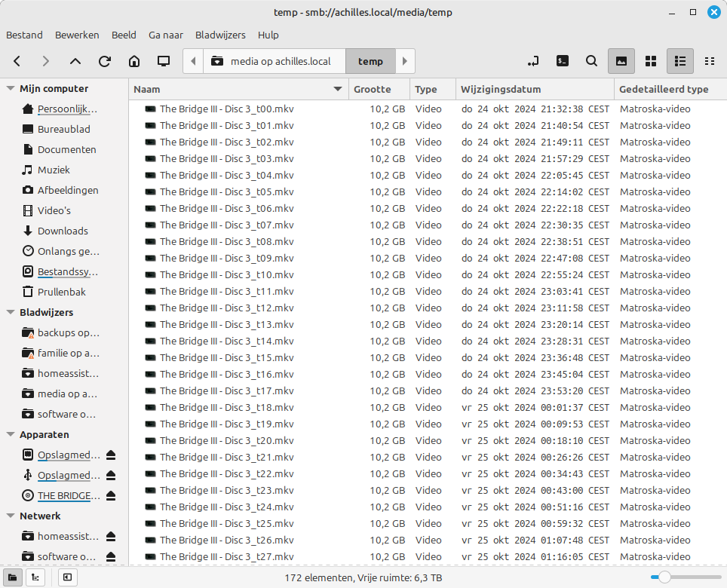Open the home folder icon
727x588 pixels.
134,61
